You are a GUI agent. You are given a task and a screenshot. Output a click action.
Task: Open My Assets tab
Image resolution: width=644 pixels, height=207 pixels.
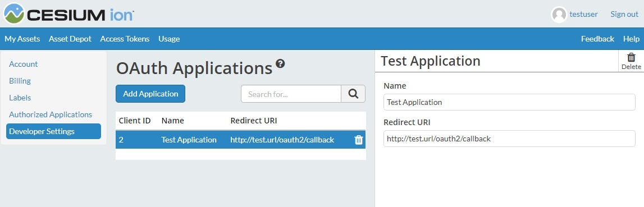pyautogui.click(x=22, y=39)
